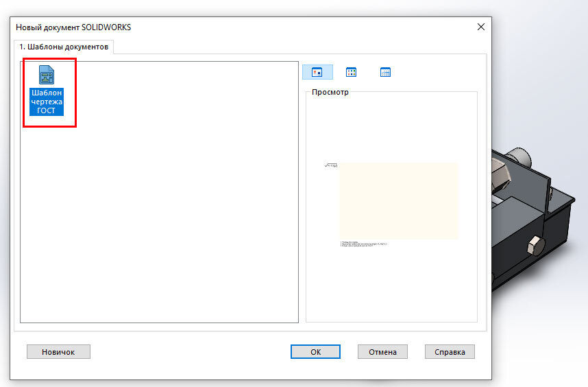The height and width of the screenshot is (387, 588).
Task: Switch to list view icon
Action: [351, 72]
